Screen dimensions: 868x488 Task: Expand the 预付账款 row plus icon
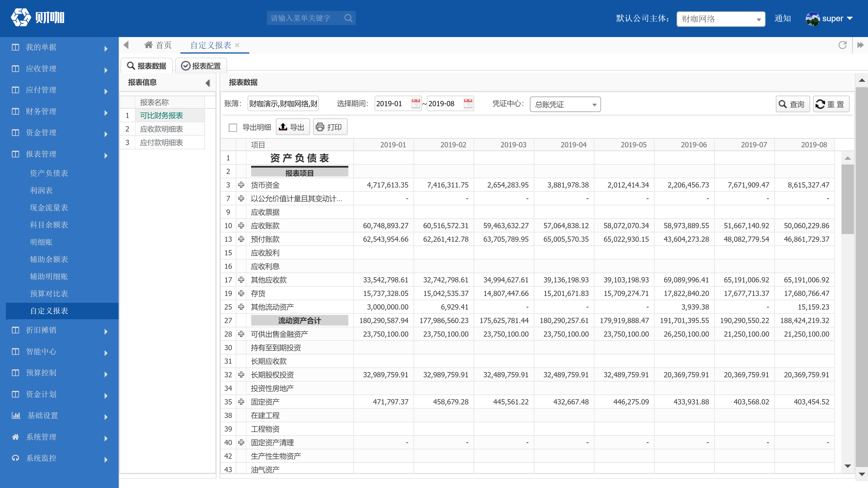(x=241, y=239)
